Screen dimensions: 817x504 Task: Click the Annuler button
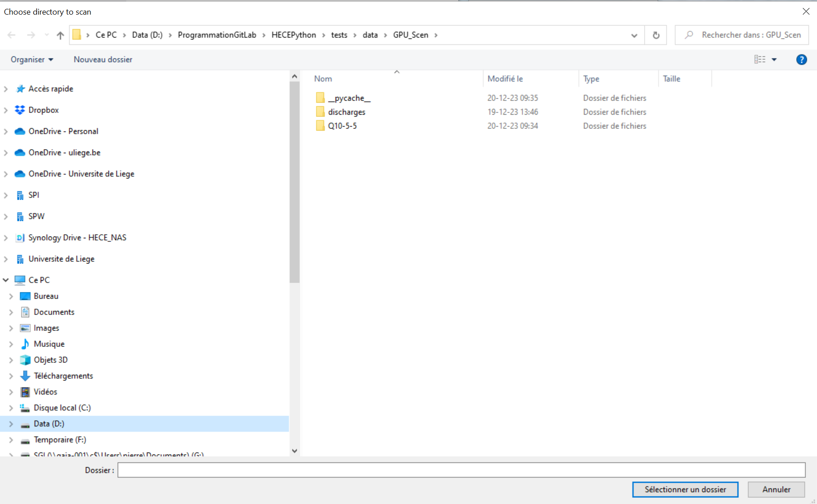[776, 489]
